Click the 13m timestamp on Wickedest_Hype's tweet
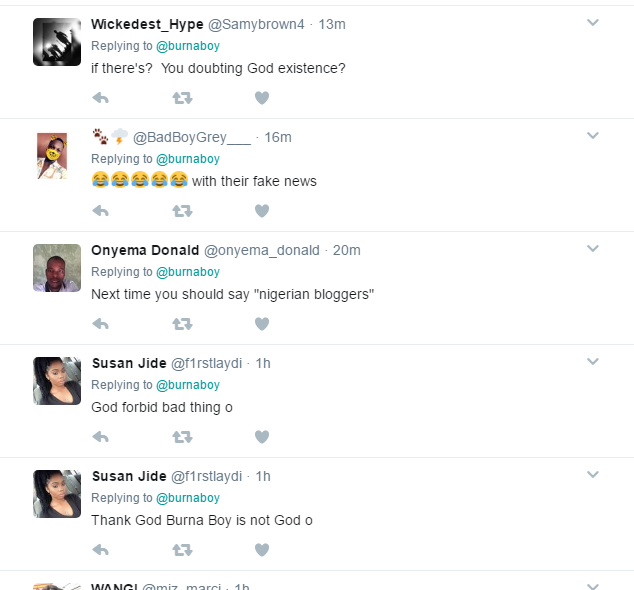 click(331, 24)
